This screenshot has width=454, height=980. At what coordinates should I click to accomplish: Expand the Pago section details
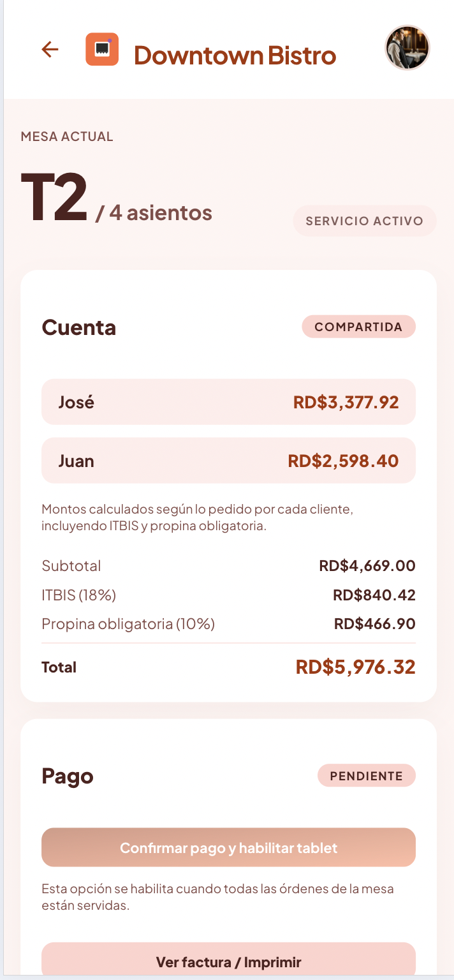point(67,775)
